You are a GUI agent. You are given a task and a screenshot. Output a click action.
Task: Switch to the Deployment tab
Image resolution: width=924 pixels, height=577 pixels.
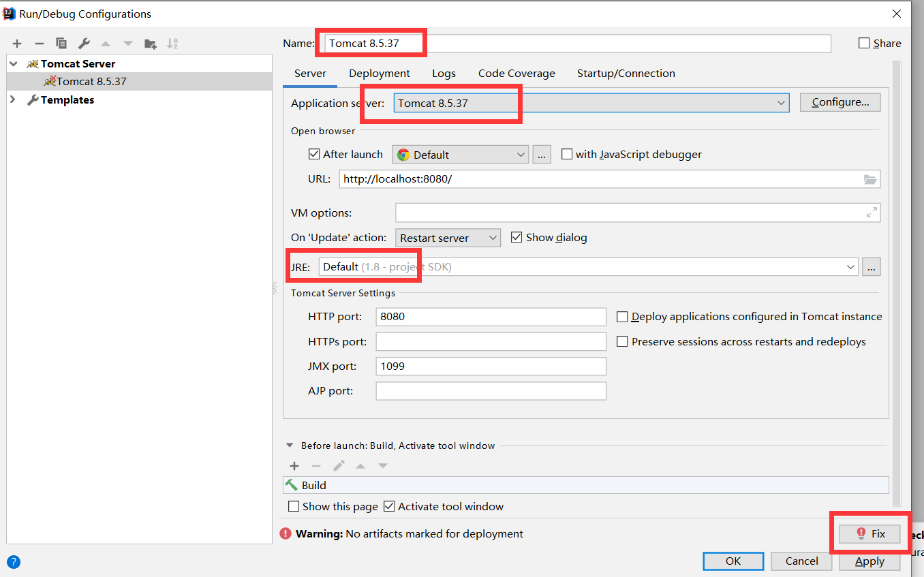pos(380,74)
